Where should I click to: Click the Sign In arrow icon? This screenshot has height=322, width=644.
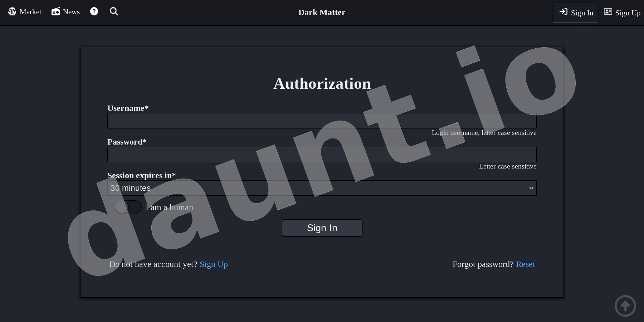[x=563, y=12]
